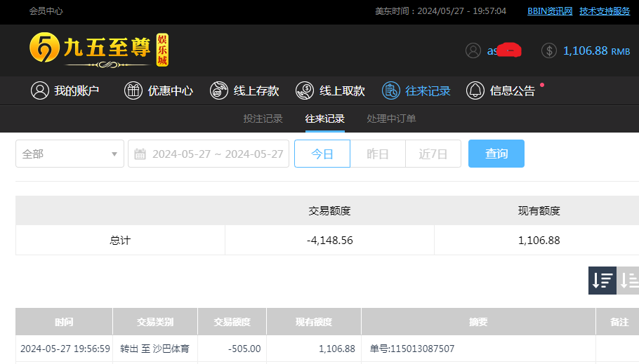The image size is (639, 364).
Task: Switch to 处理中订单 tab
Action: 391,119
